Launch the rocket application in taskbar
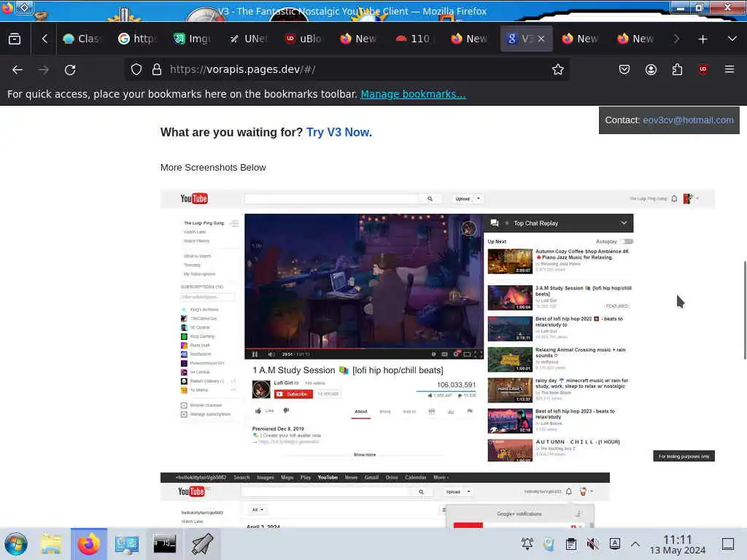 tap(202, 544)
